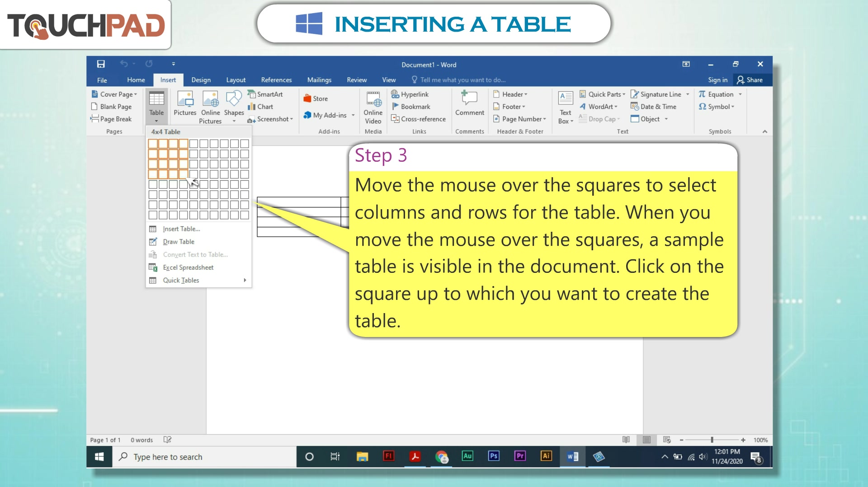Open Adobe Audition from the taskbar
Image resolution: width=868 pixels, height=487 pixels.
[x=467, y=456]
